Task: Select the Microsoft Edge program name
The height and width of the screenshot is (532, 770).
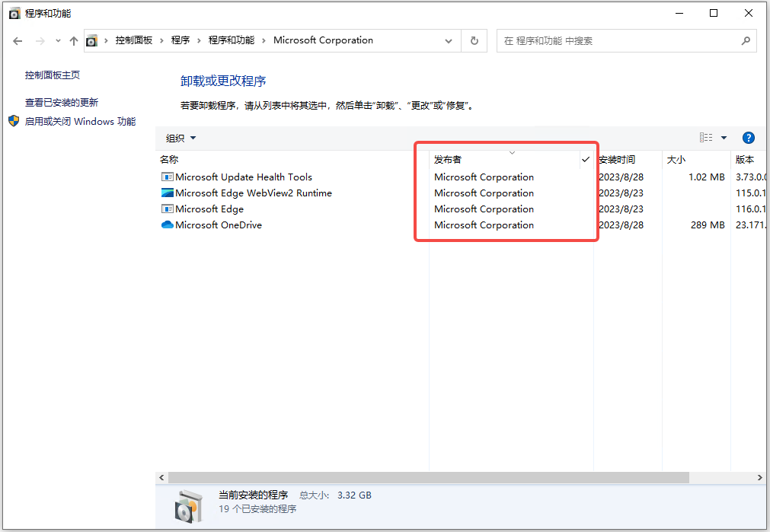Action: point(209,209)
